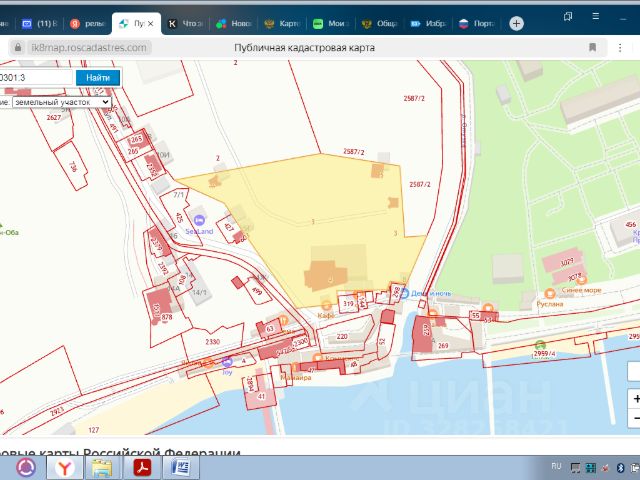The width and height of the screenshot is (640, 480).
Task: Bookmark this page using the address bar icon
Action: 594,47
